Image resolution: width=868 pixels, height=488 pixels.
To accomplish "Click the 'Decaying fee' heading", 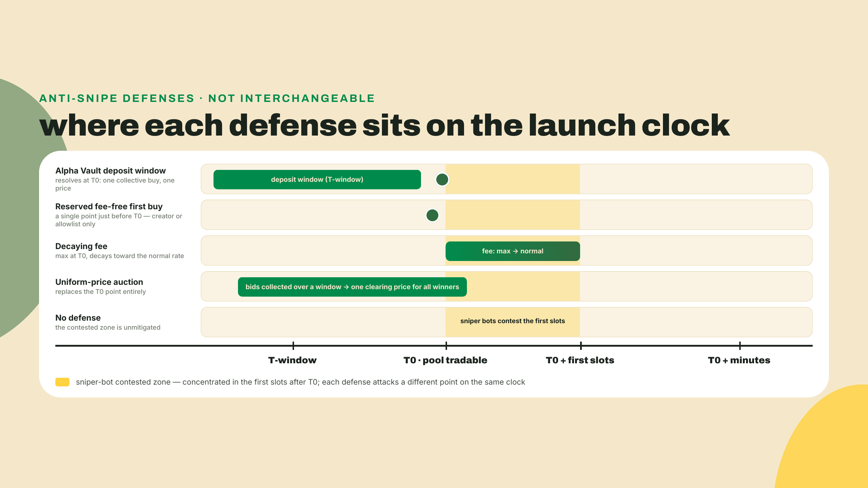I will (x=81, y=246).
